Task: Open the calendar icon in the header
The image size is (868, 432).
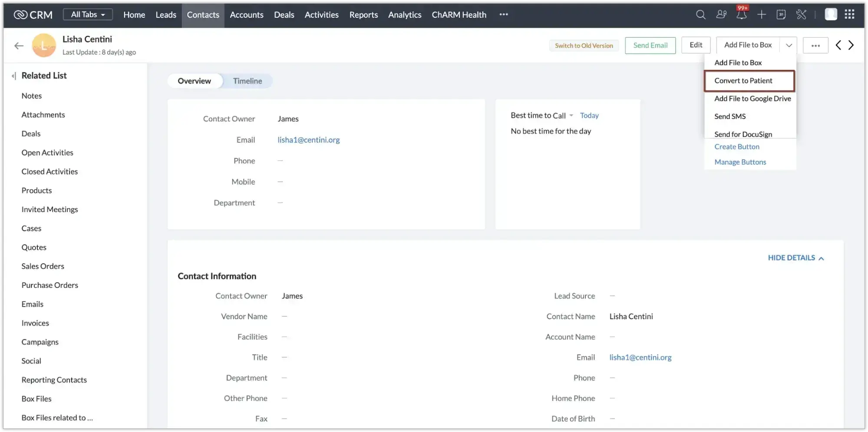Action: (782, 14)
